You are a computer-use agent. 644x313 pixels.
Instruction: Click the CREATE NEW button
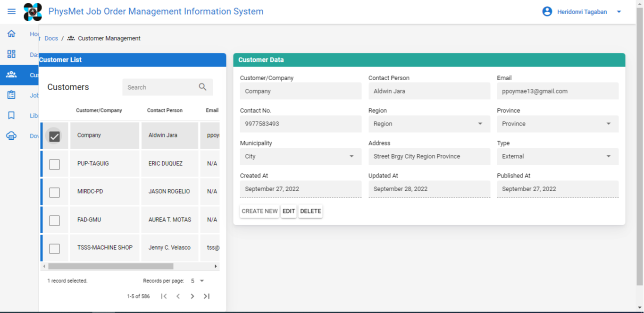point(259,211)
